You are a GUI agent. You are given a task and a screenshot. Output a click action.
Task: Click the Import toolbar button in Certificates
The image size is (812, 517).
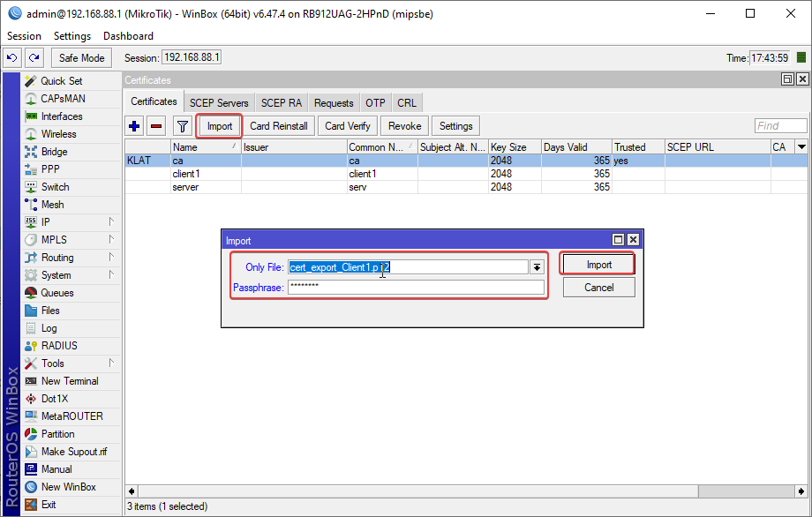pos(220,126)
